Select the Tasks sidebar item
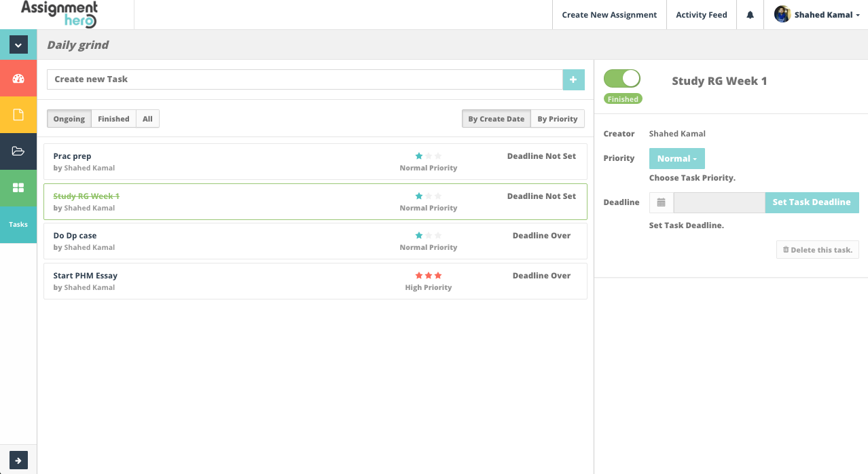The width and height of the screenshot is (868, 474). 18,224
